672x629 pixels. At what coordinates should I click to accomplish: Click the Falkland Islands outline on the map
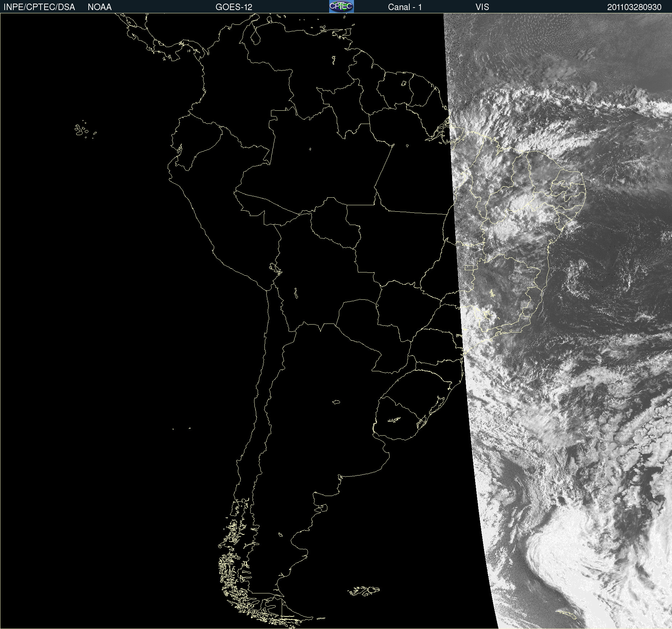pyautogui.click(x=364, y=591)
